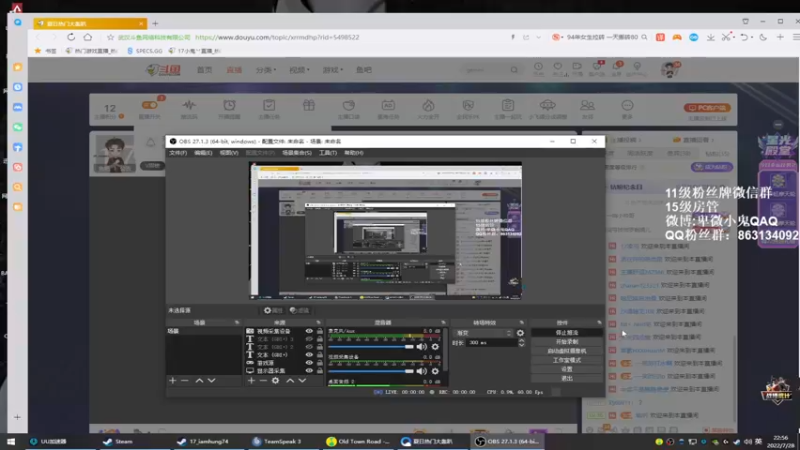
Task: Move scene up with arrow in Scenes panel
Action: [x=199, y=381]
